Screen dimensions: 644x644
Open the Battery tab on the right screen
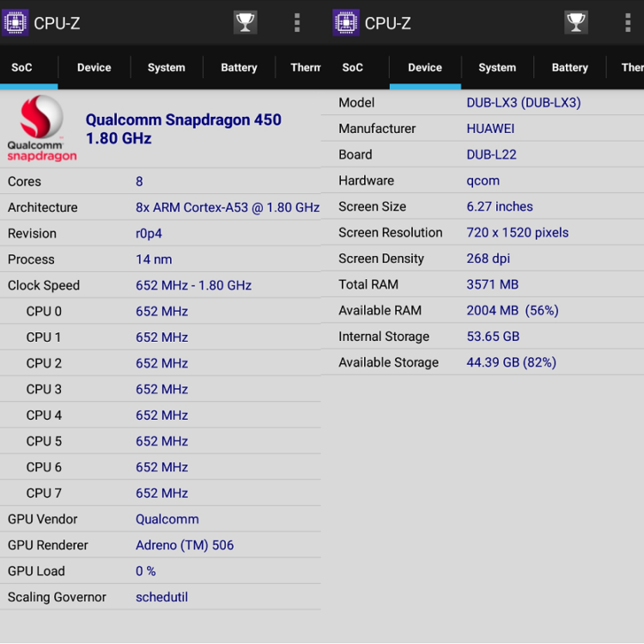569,67
